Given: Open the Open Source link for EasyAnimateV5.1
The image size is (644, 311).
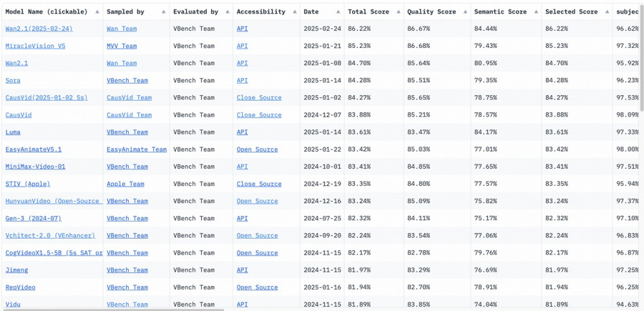Looking at the screenshot, I should (x=257, y=149).
